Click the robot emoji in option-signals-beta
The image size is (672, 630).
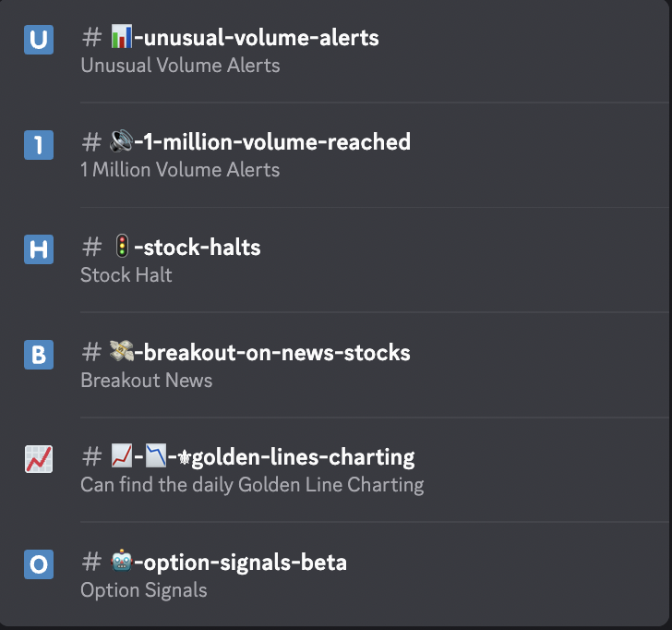coord(122,561)
